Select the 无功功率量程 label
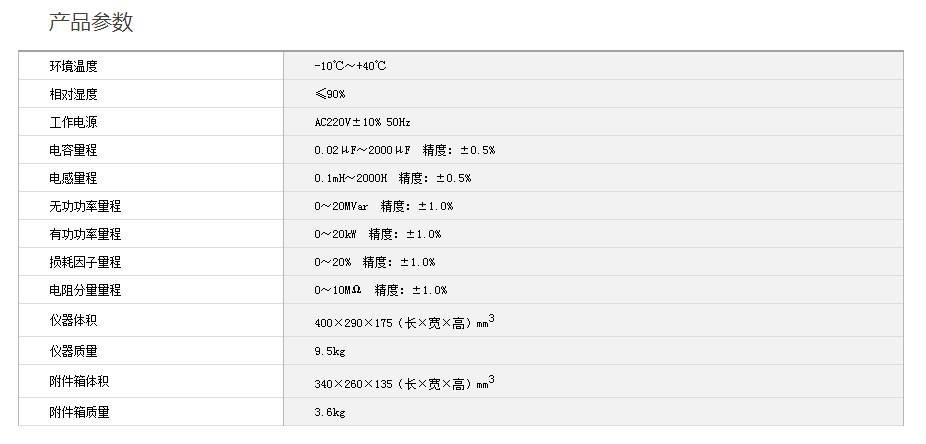The image size is (926, 444). pyautogui.click(x=86, y=206)
